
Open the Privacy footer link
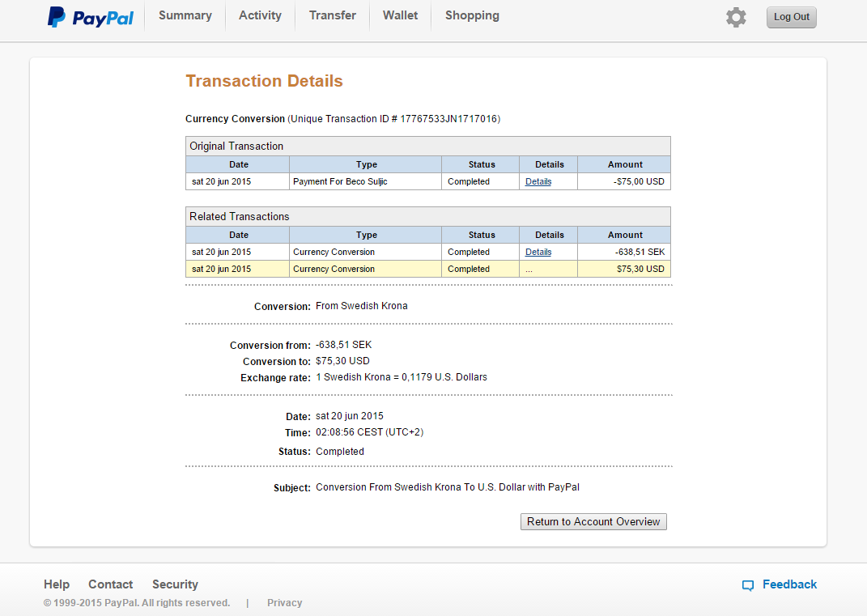click(x=285, y=603)
